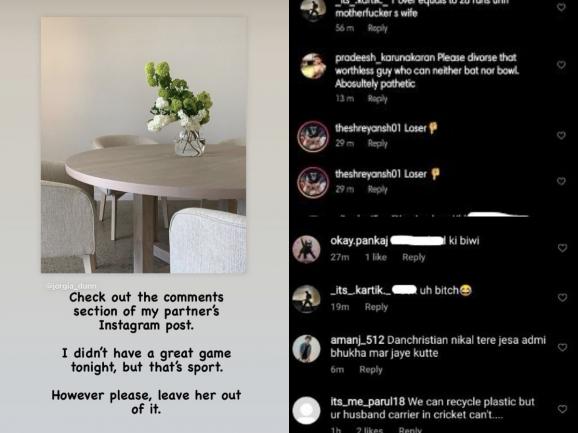This screenshot has height=433, width=578.
Task: Open pradeesh_karunakaran's profile picture
Action: 313,66
